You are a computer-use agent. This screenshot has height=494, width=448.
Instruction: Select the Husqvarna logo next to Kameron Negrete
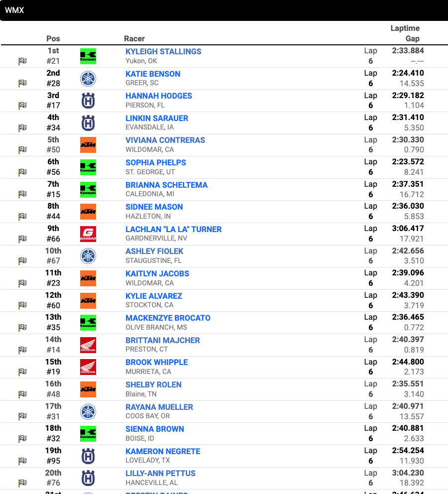point(88,456)
